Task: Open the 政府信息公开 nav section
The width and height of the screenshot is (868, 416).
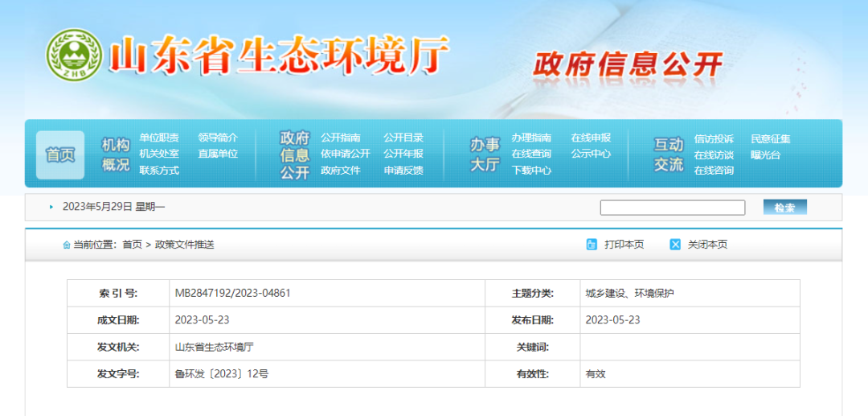Action: coord(294,154)
